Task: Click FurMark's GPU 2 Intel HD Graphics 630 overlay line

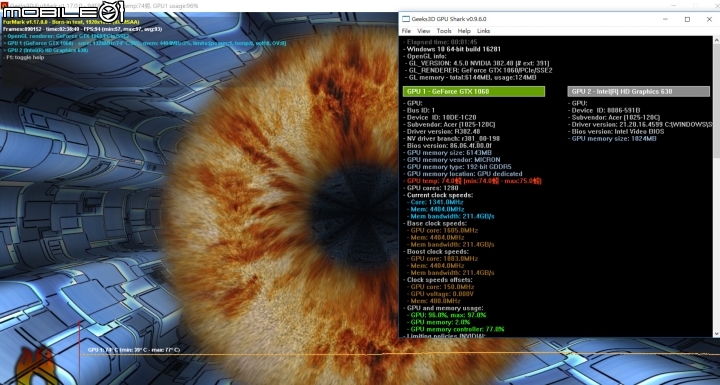Action: coord(46,50)
